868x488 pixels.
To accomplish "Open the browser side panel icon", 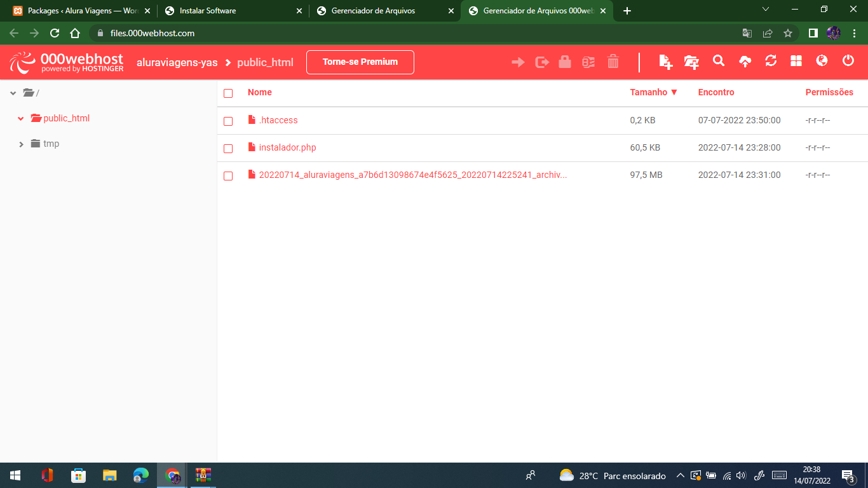I will tap(813, 33).
